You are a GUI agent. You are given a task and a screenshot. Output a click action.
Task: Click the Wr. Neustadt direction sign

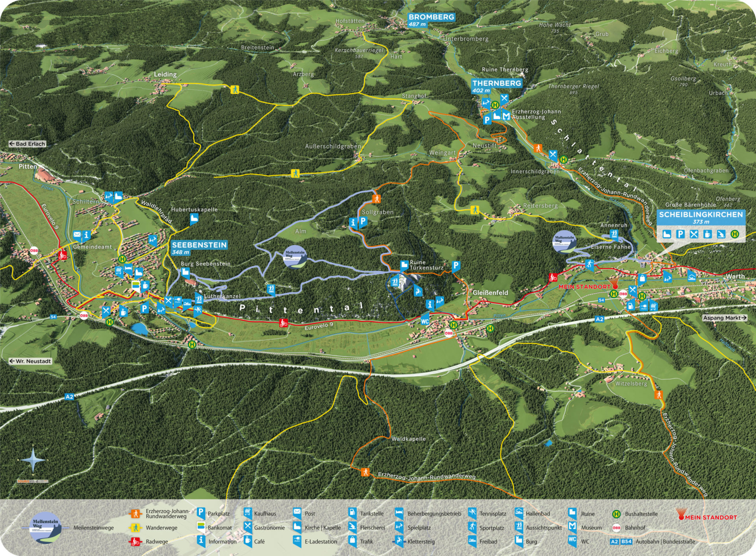coord(30,361)
